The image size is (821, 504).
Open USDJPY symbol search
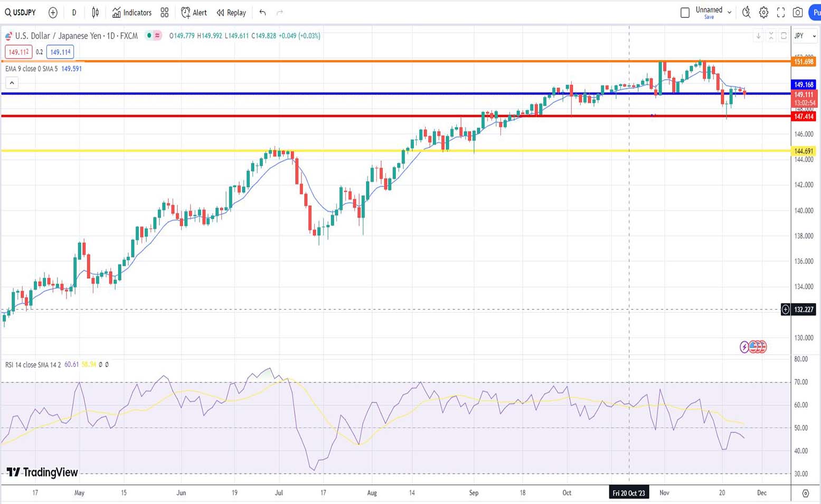click(21, 13)
